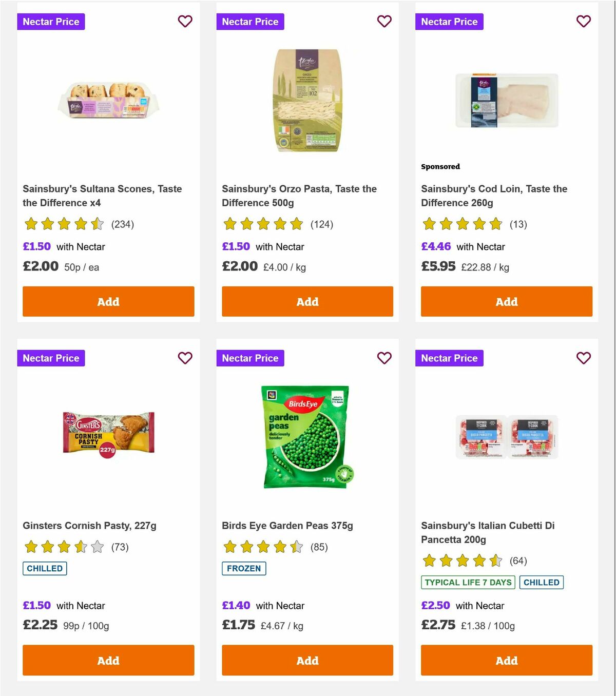
Task: Add Sainsbury's Orzo Pasta to basket
Action: (307, 301)
